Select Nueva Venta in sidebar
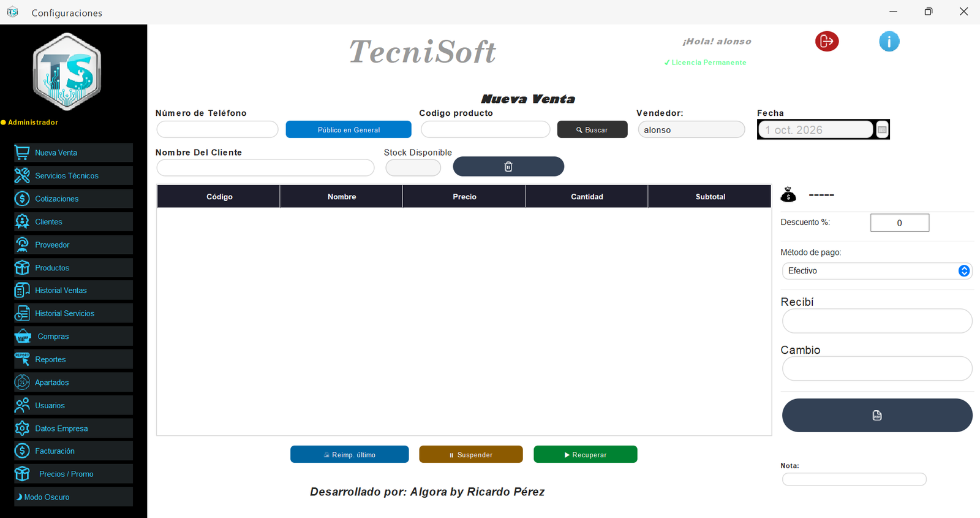 coord(73,153)
